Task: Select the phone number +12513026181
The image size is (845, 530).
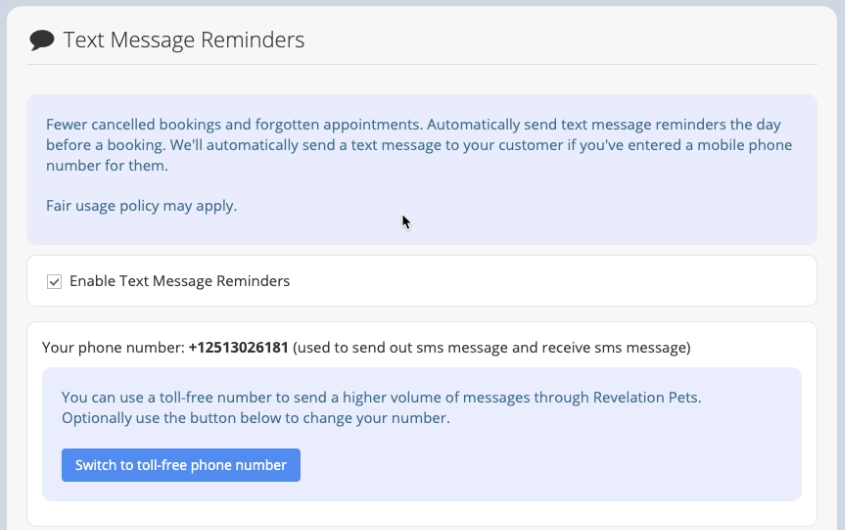Action: 238,347
